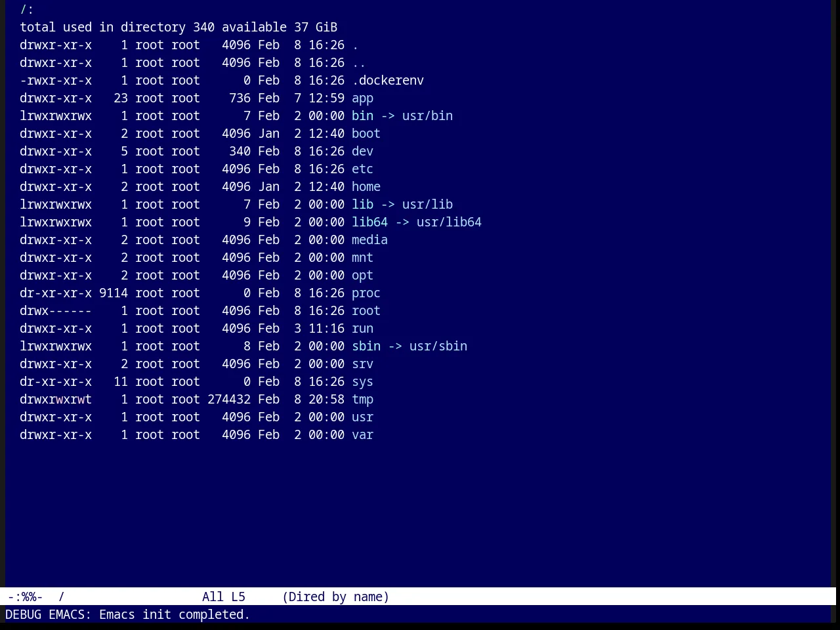Click the '/' buffer name in mode line
840x630 pixels.
[x=61, y=597]
